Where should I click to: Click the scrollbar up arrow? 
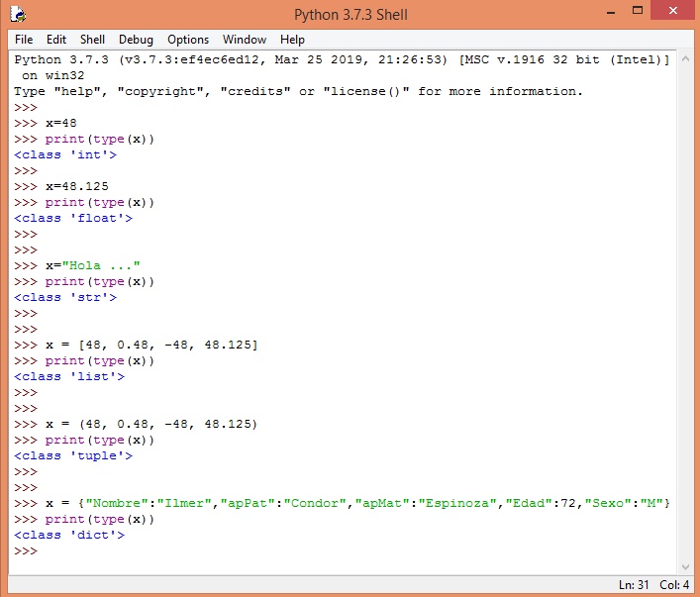pos(685,59)
